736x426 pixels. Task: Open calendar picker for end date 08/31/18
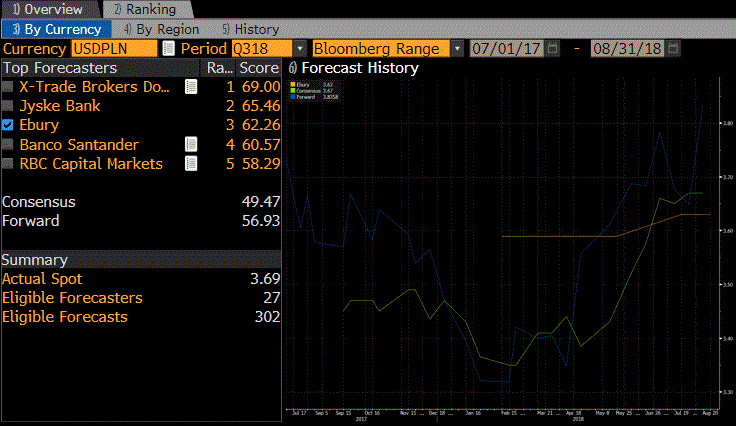point(673,48)
